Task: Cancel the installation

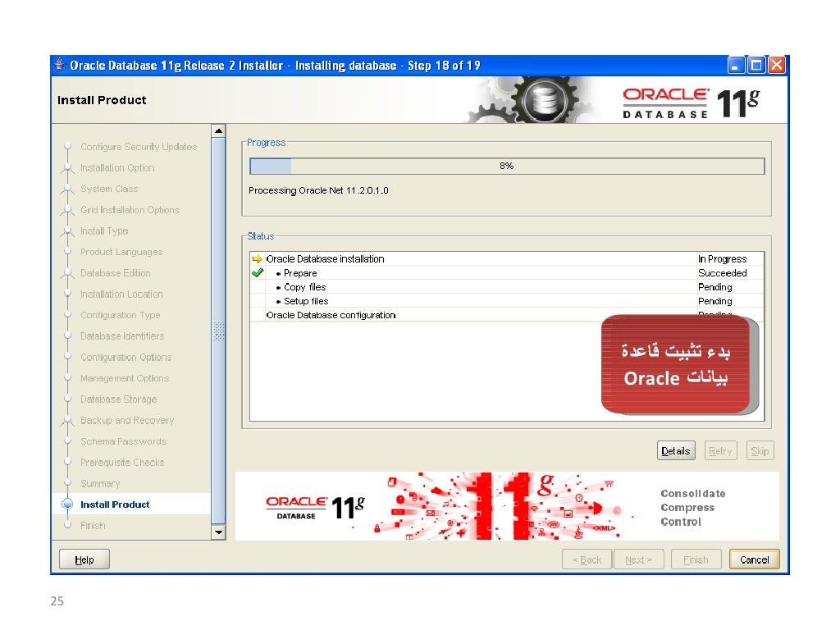Action: [755, 559]
